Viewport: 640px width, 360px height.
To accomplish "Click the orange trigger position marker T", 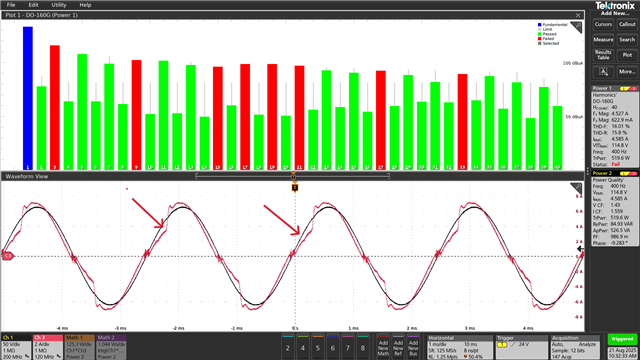I will (x=295, y=188).
